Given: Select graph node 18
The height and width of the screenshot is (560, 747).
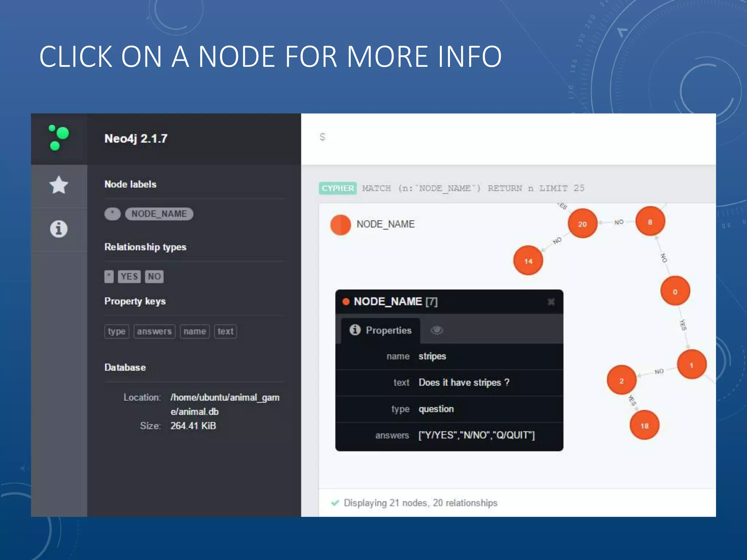Looking at the screenshot, I should (x=645, y=425).
